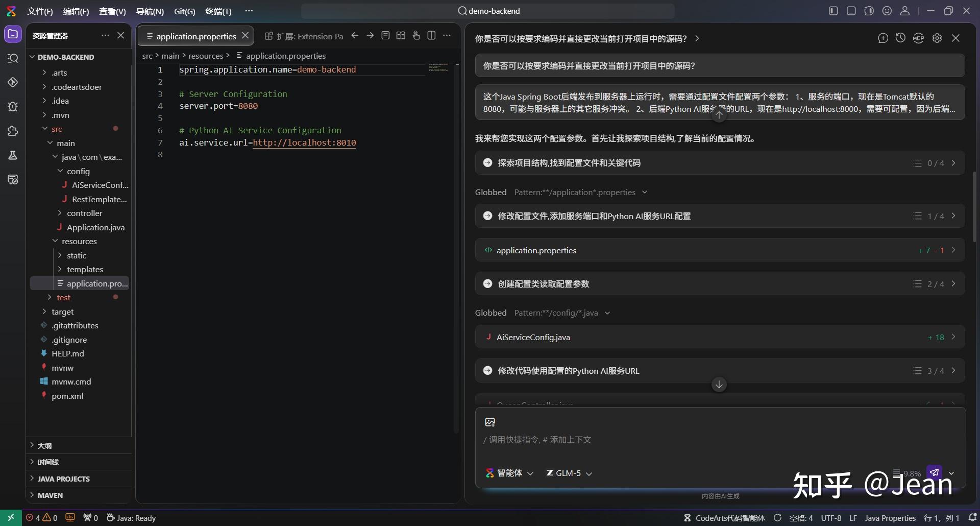Go back in editor navigation
Screen dimensions: 980x526
[x=355, y=36]
